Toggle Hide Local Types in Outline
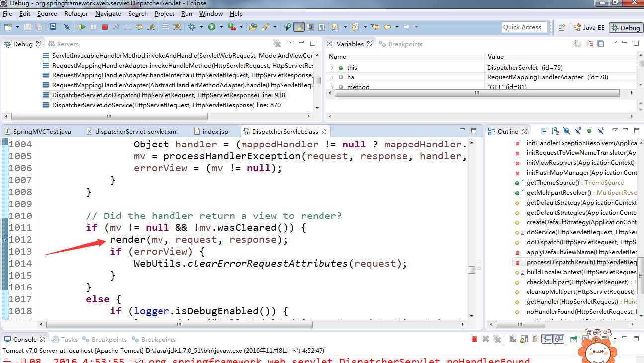The image size is (644, 363). point(601,131)
